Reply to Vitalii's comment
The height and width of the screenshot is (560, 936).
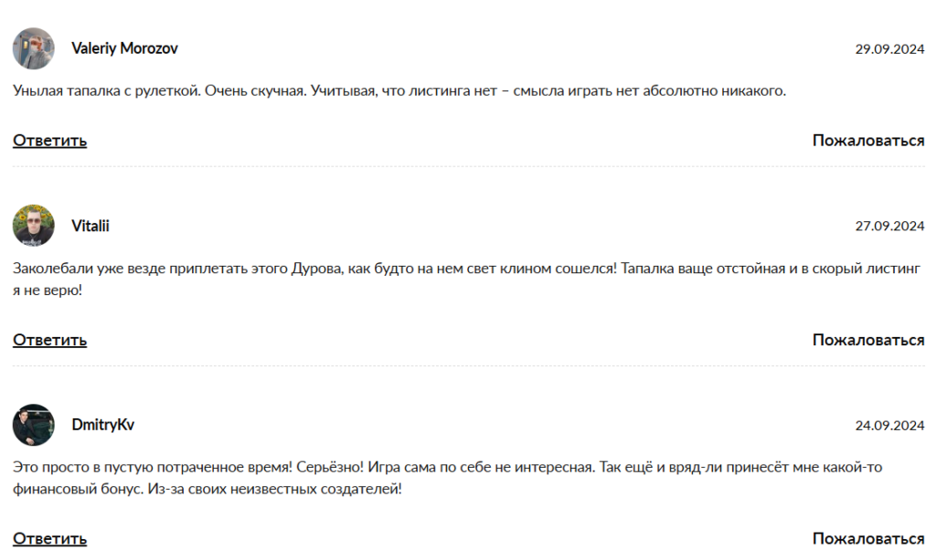click(50, 340)
